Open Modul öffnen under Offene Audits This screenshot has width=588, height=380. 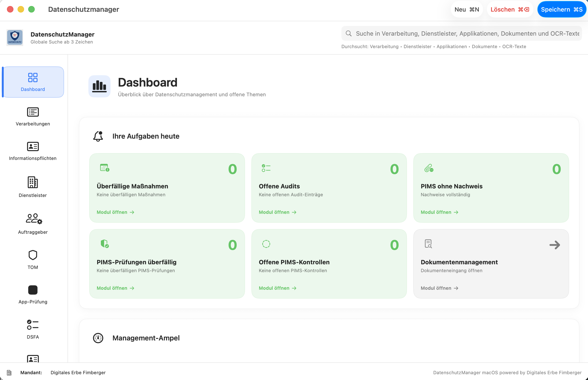[278, 212]
